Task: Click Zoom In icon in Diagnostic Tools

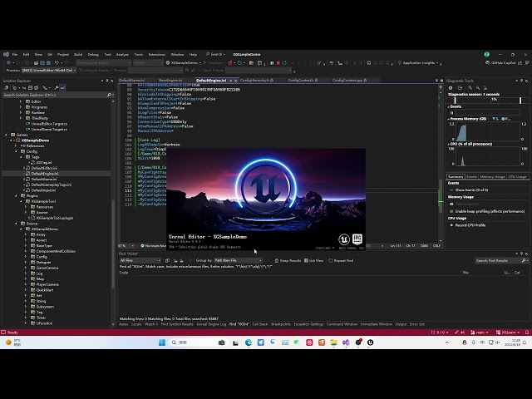Action: [x=470, y=88]
